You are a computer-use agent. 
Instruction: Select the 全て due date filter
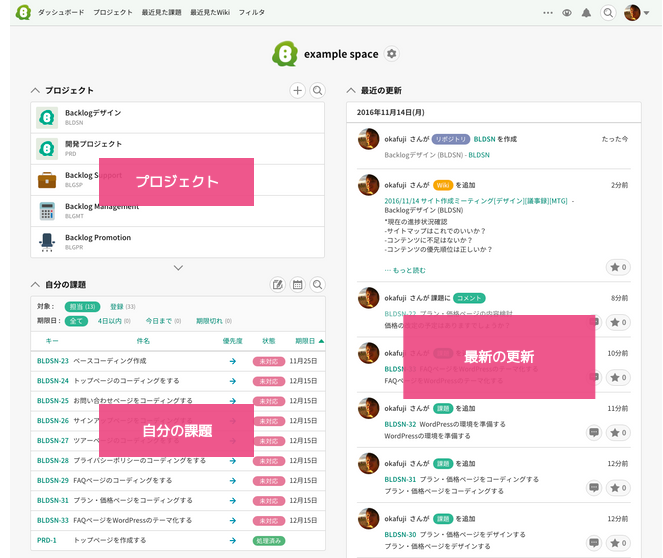pos(76,321)
